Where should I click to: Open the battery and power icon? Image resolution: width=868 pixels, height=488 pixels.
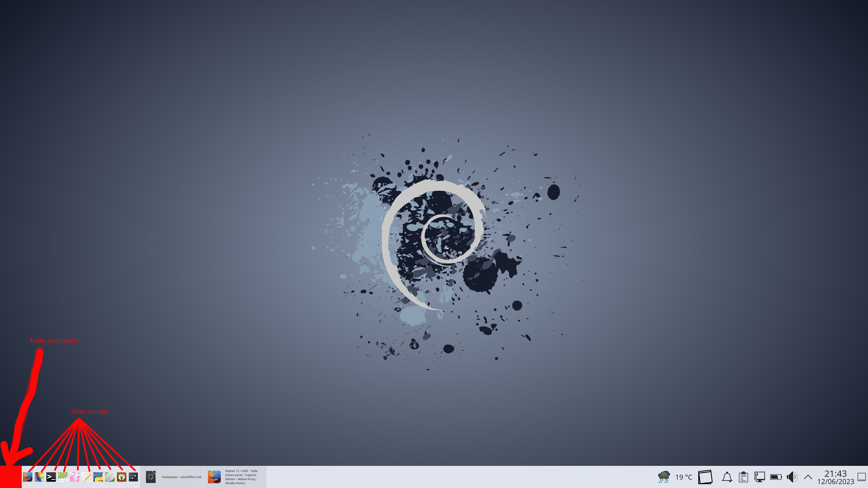pyautogui.click(x=776, y=477)
